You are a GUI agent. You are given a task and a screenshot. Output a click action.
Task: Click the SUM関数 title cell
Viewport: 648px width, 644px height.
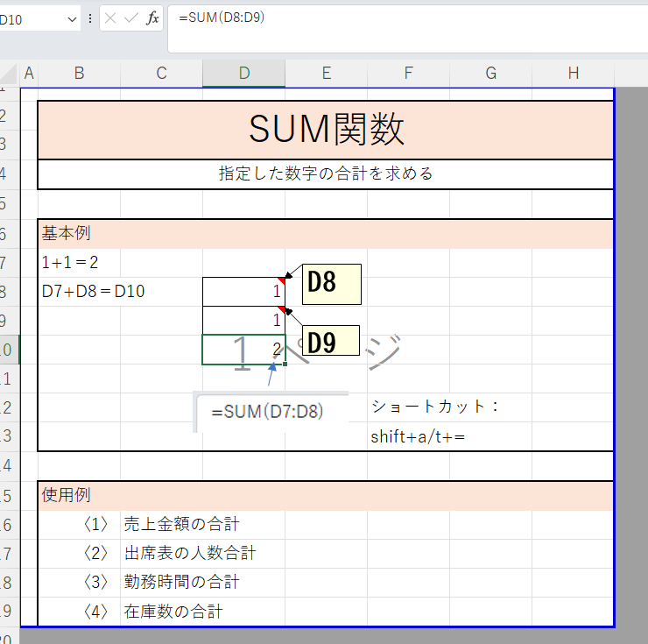click(326, 130)
